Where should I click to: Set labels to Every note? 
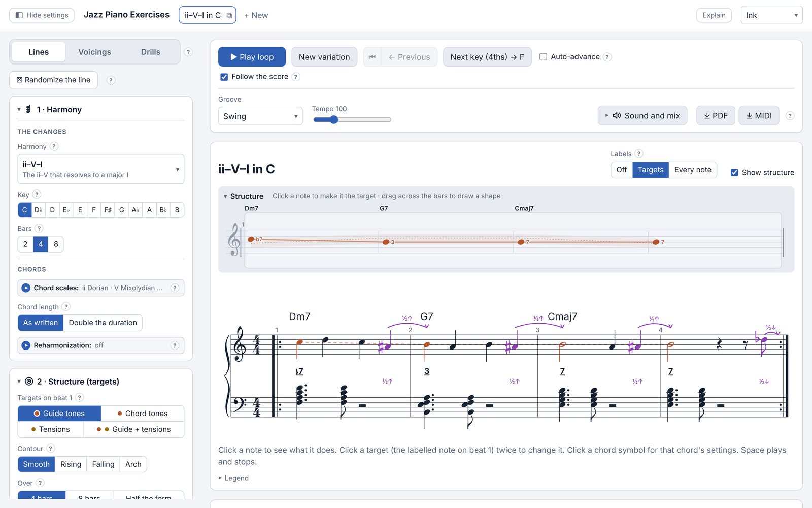693,170
